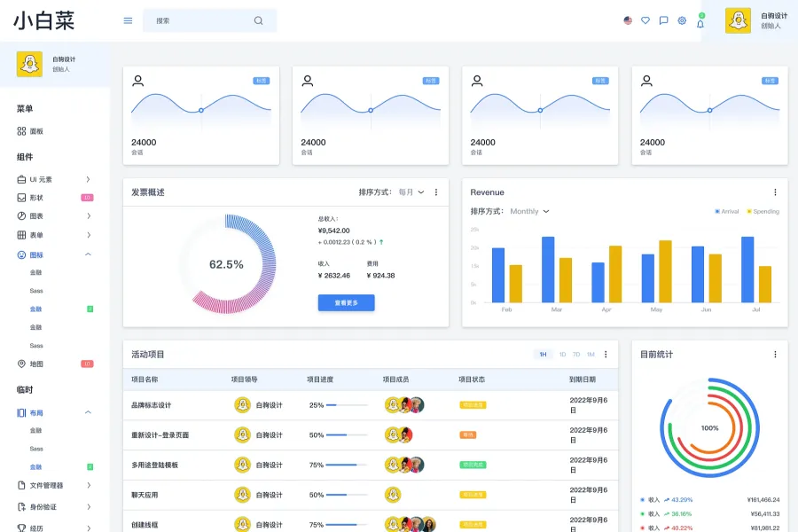Open the 每月 sort dropdown
Screen dimensions: 798x532
[x=411, y=192]
